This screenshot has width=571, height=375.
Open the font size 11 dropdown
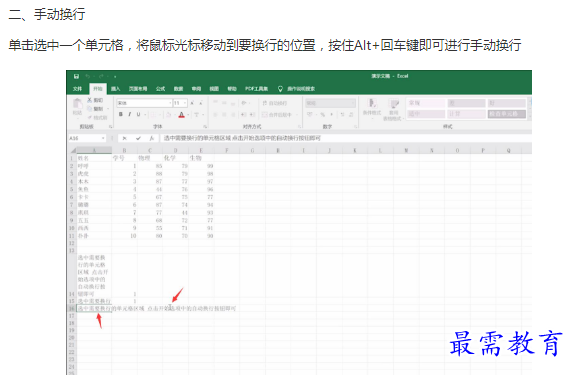[185, 103]
